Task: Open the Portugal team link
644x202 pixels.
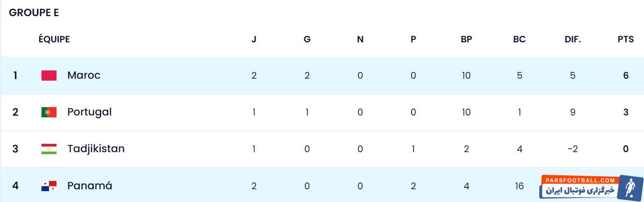Action: [90, 112]
